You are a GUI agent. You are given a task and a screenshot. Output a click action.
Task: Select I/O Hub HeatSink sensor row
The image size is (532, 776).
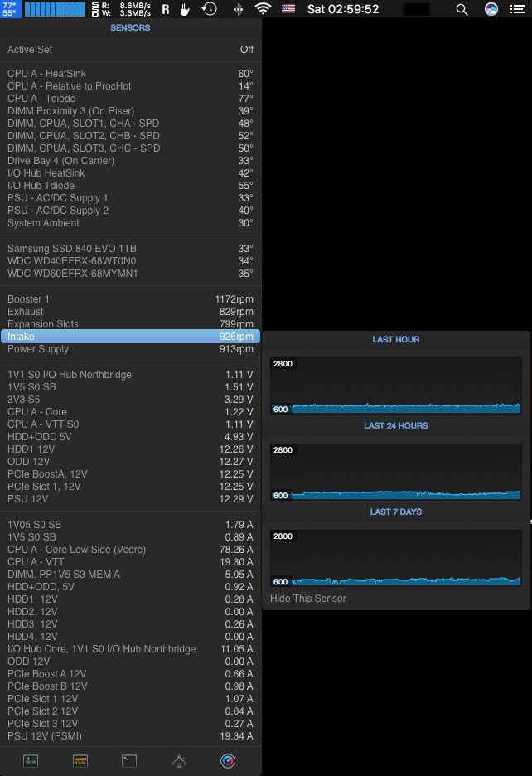[131, 172]
